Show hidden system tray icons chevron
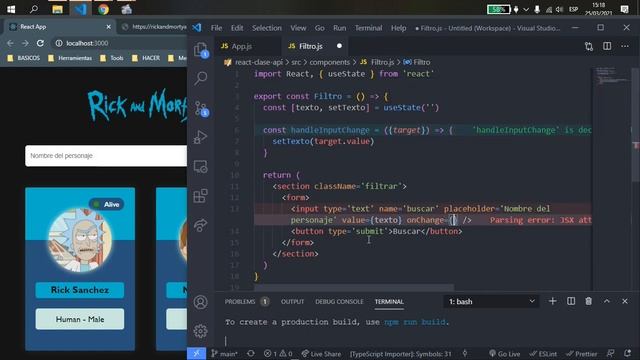This screenshot has height=360, width=640. click(526, 9)
